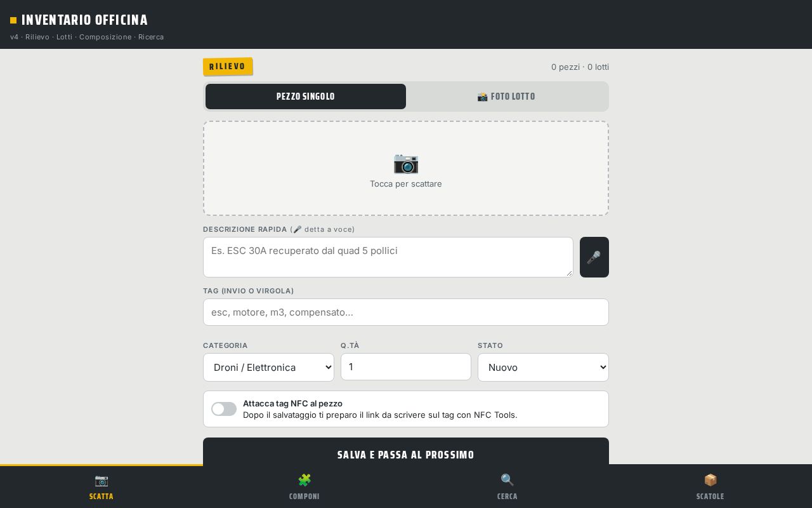
Task: Click the Tocca per scattare text
Action: (x=406, y=184)
